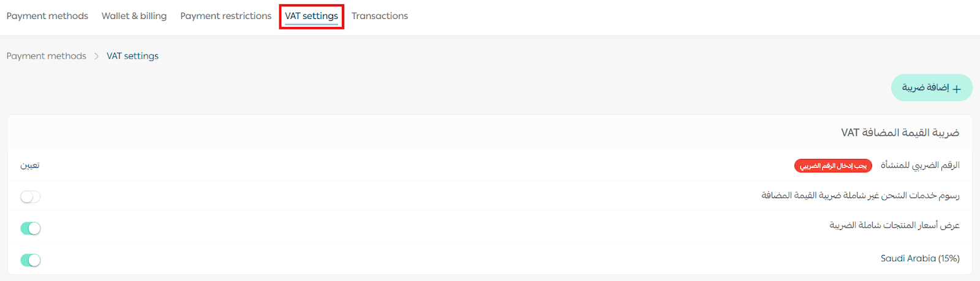Screen dimensions: 980x281
Task: Select the VAT settings tab
Action: [311, 16]
